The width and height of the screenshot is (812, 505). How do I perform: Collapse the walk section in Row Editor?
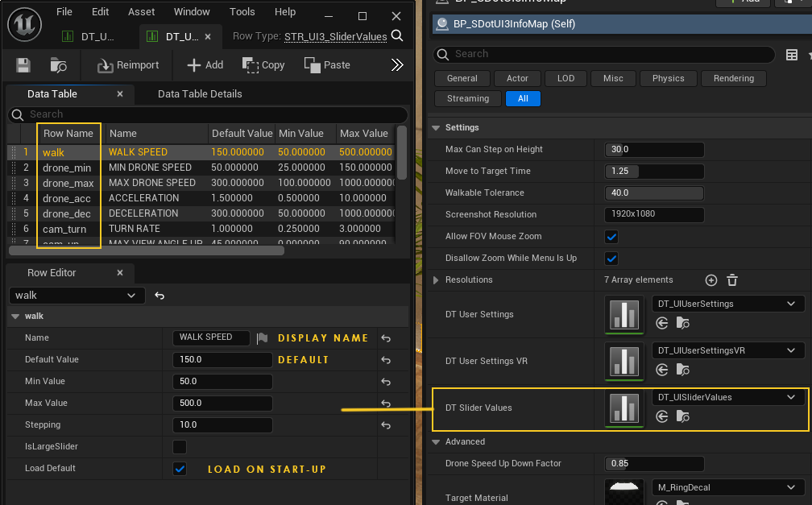15,317
